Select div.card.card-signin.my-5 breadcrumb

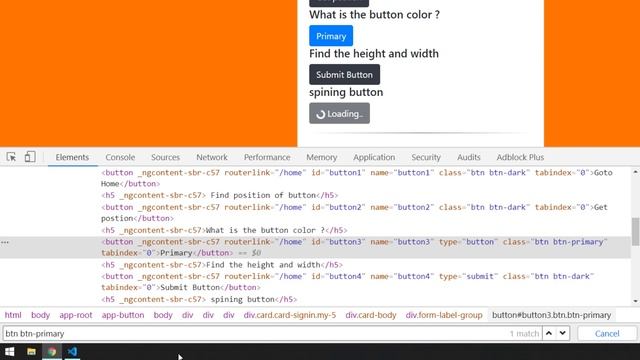(290, 315)
